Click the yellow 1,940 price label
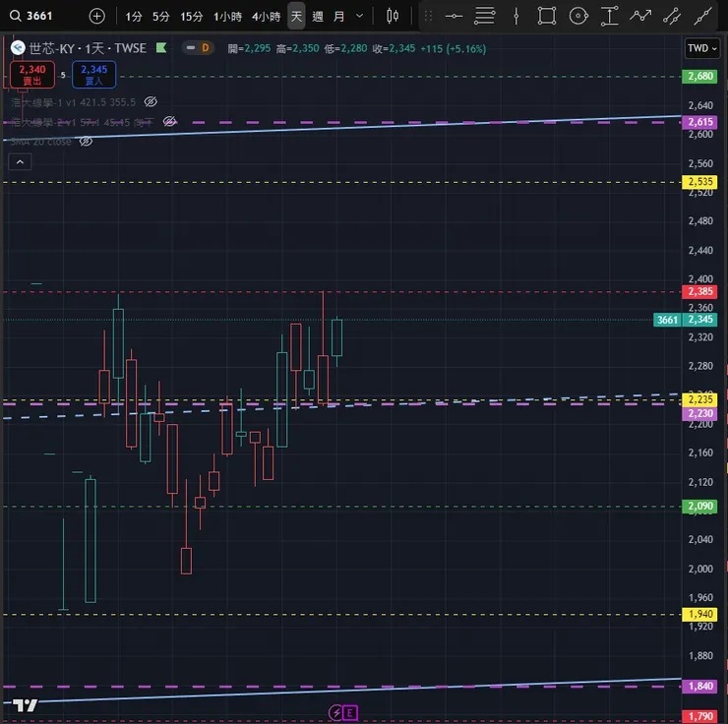Image resolution: width=728 pixels, height=724 pixels. pyautogui.click(x=699, y=615)
